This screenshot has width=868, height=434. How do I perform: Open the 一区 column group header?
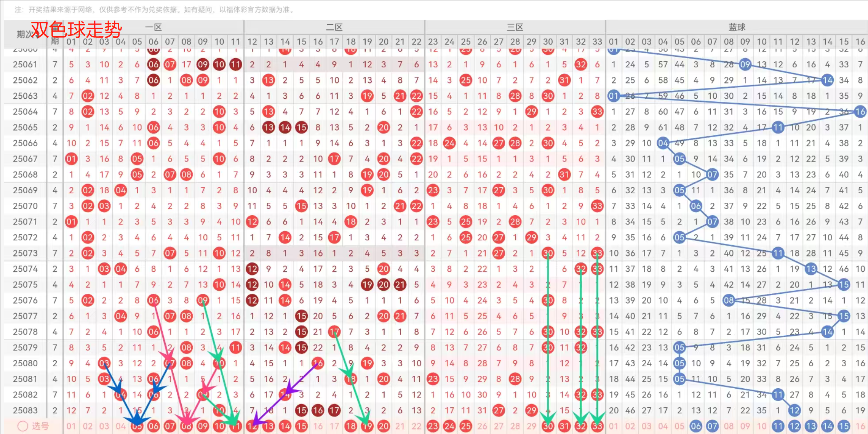tap(153, 27)
